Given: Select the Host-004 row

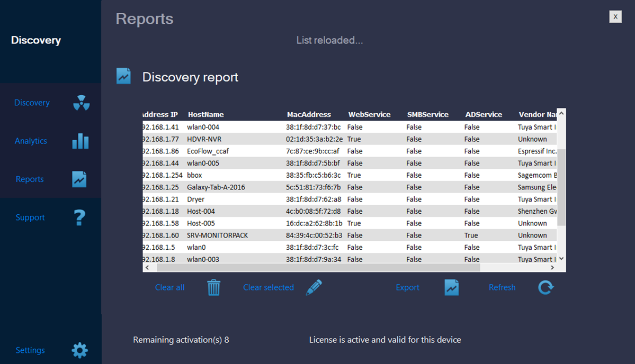Looking at the screenshot, I should tap(350, 211).
